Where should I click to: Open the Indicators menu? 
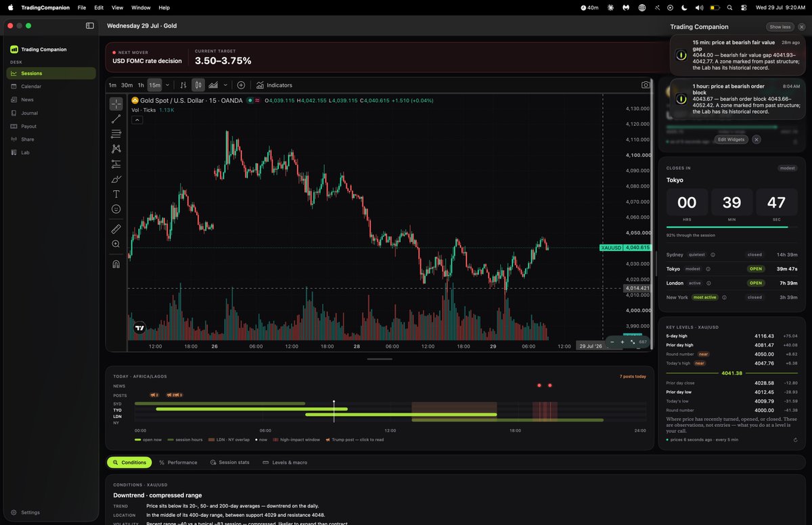click(x=274, y=85)
